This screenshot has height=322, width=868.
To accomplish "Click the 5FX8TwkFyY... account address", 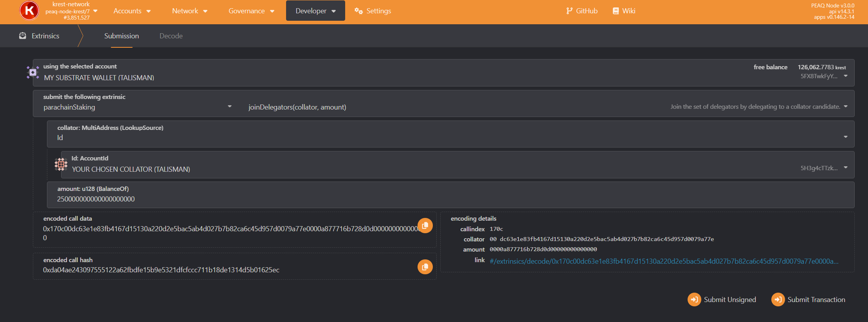I will (x=819, y=76).
